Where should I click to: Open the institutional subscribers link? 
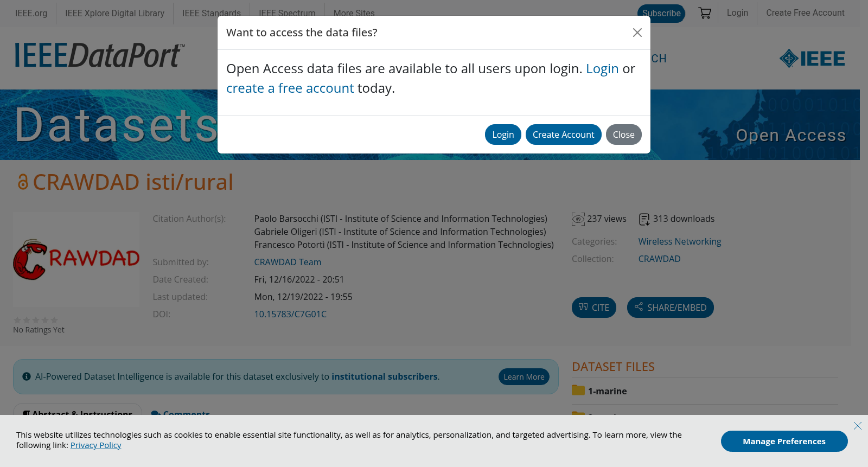385,376
